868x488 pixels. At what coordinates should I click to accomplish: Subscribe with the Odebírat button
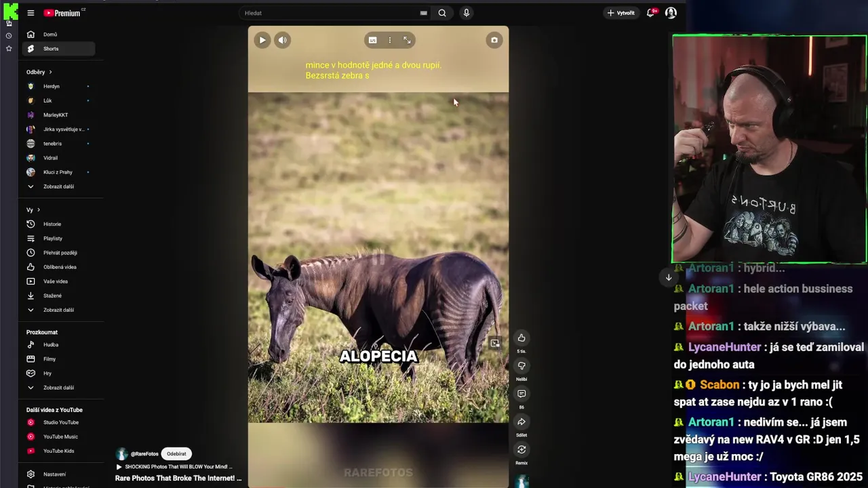[176, 453]
